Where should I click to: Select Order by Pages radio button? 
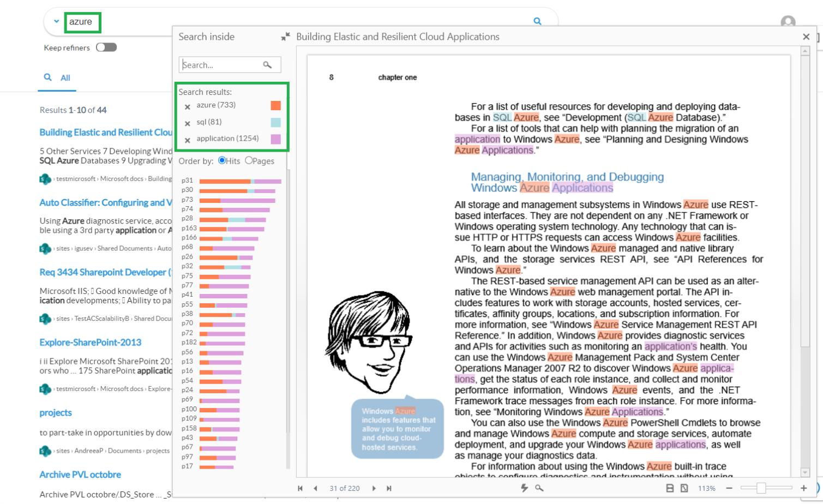click(249, 160)
